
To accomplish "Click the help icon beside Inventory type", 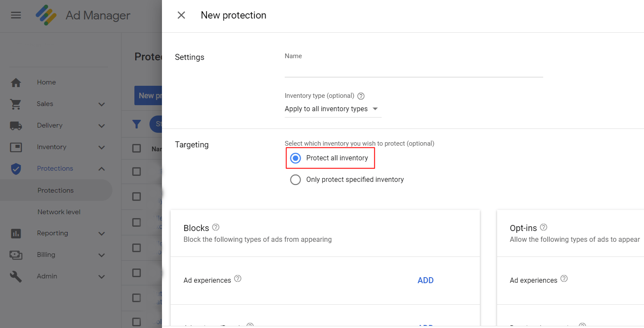I will (361, 96).
